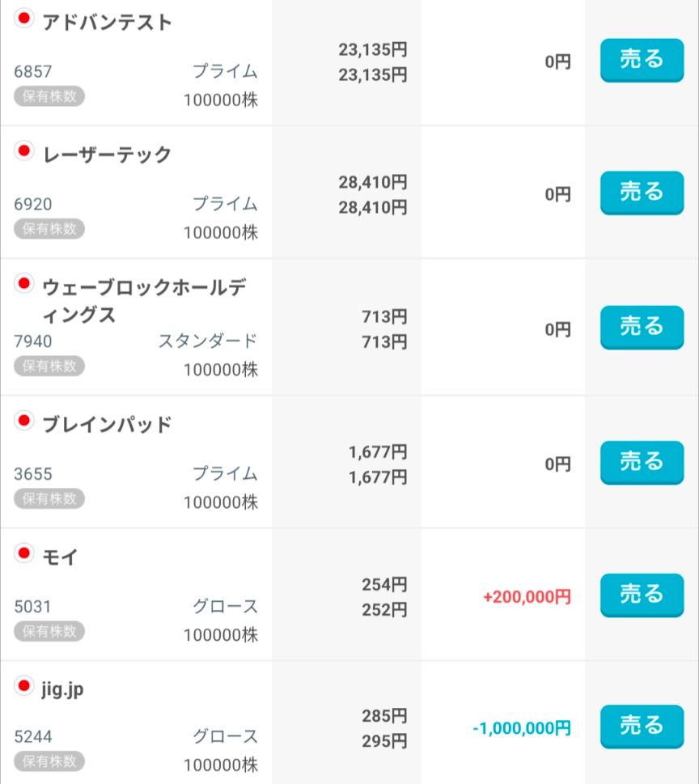Tap the flag icon next to ウェーブロックホールディングス
Image resolution: width=699 pixels, height=784 pixels.
pyautogui.click(x=23, y=283)
